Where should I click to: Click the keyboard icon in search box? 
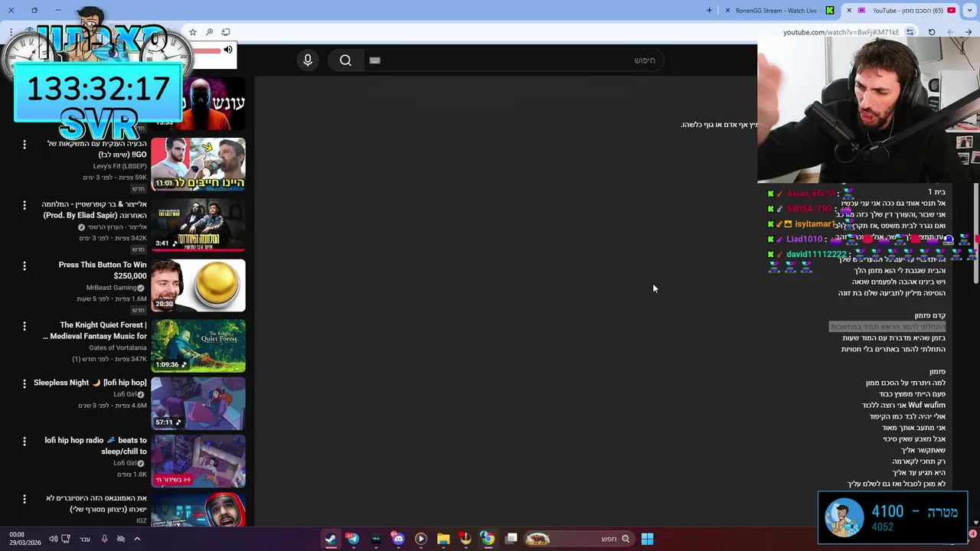(x=374, y=60)
